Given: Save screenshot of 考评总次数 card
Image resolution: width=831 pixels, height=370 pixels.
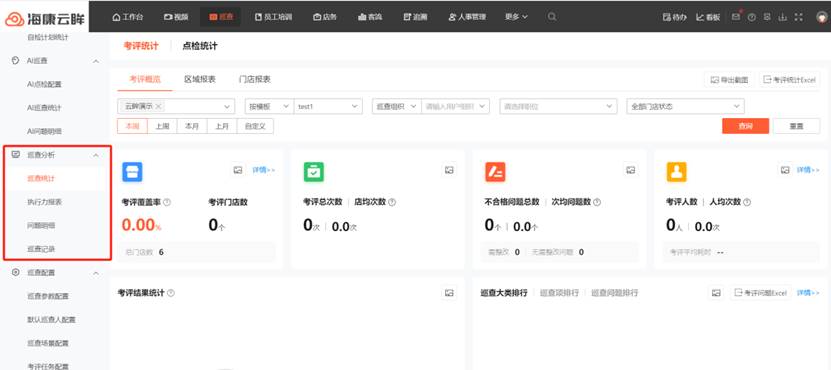Looking at the screenshot, I should point(449,170).
